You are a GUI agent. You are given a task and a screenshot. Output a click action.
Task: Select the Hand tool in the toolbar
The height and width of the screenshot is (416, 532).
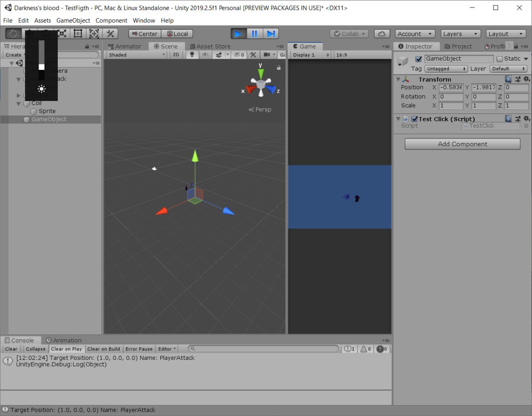tap(13, 34)
